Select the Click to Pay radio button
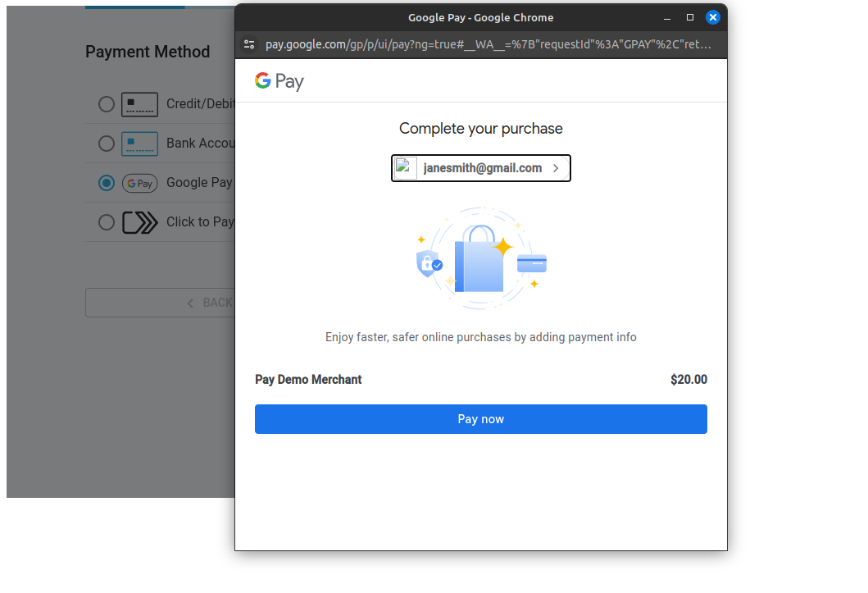The width and height of the screenshot is (868, 593). [106, 221]
